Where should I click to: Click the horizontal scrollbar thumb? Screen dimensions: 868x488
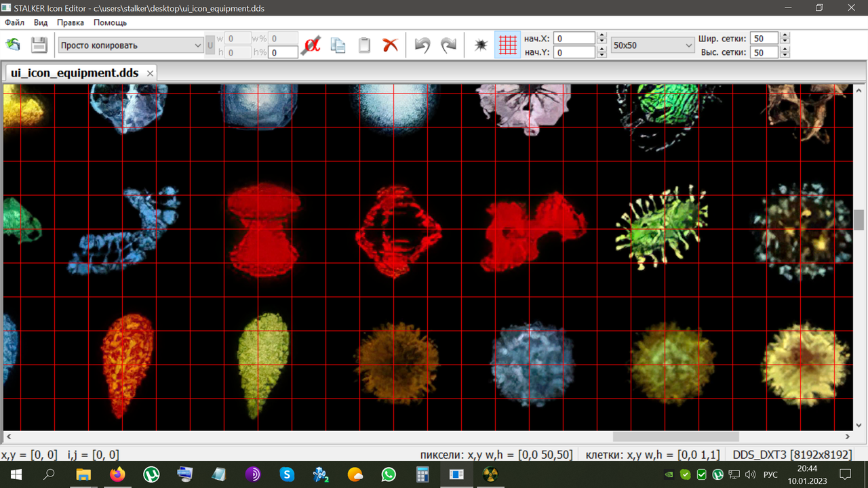click(675, 437)
